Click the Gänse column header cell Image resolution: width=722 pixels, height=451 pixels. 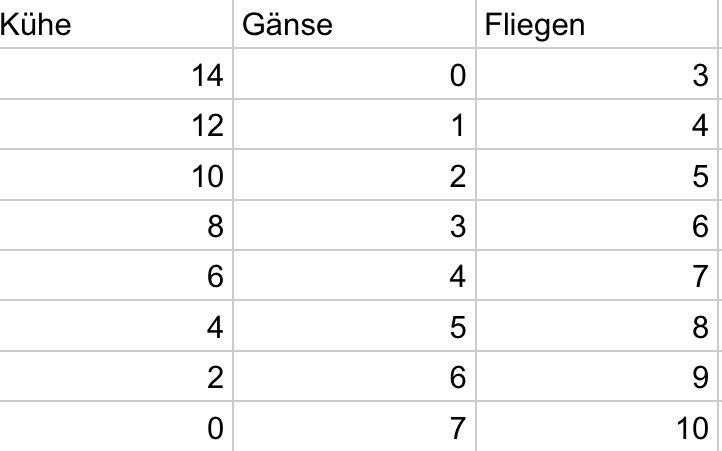(354, 25)
